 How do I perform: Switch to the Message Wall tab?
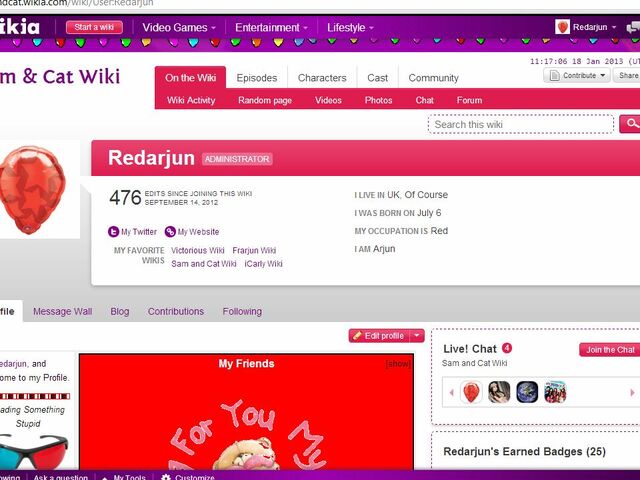tap(62, 311)
